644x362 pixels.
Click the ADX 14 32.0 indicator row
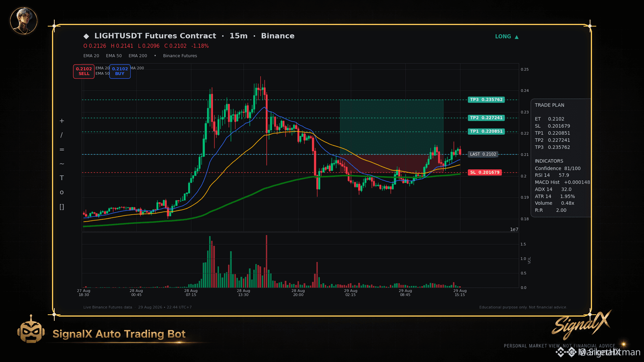pos(553,189)
